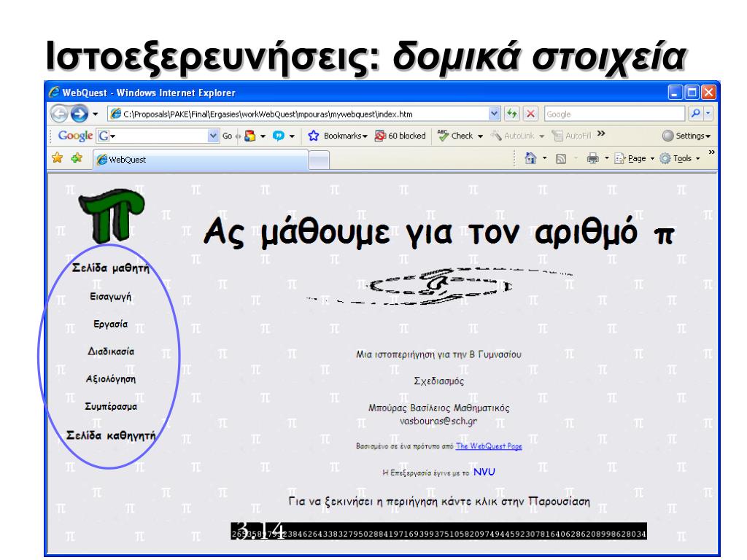Screen dimensions: 747x560
Task: Click the scrolling pi digits banner
Action: [x=438, y=532]
